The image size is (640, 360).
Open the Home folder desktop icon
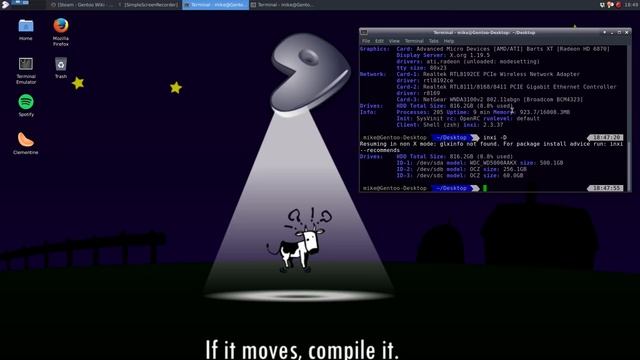26,29
